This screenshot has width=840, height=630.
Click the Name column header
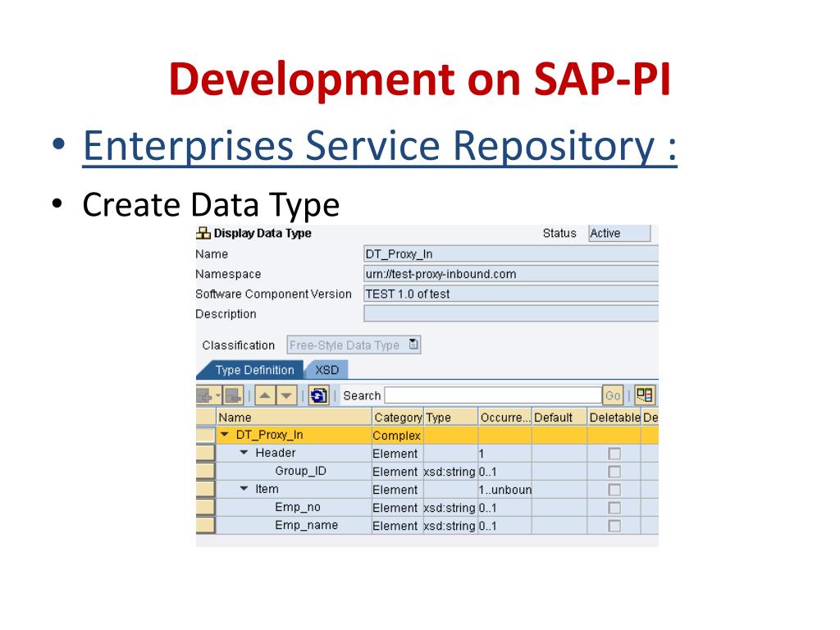click(x=294, y=417)
